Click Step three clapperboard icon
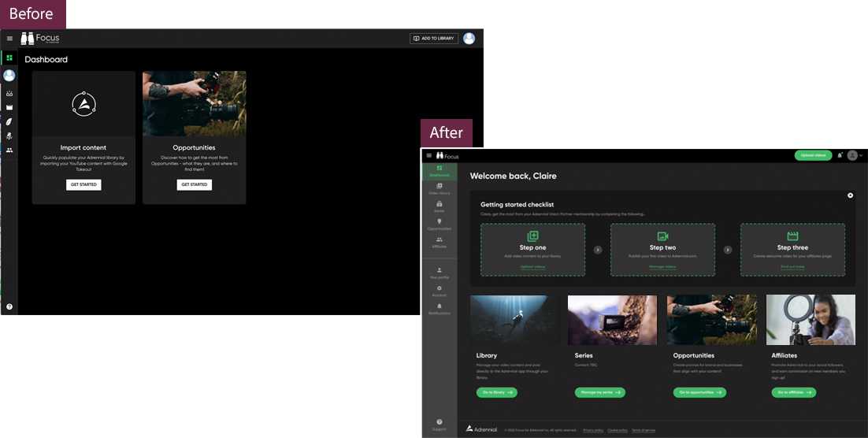 pyautogui.click(x=792, y=236)
